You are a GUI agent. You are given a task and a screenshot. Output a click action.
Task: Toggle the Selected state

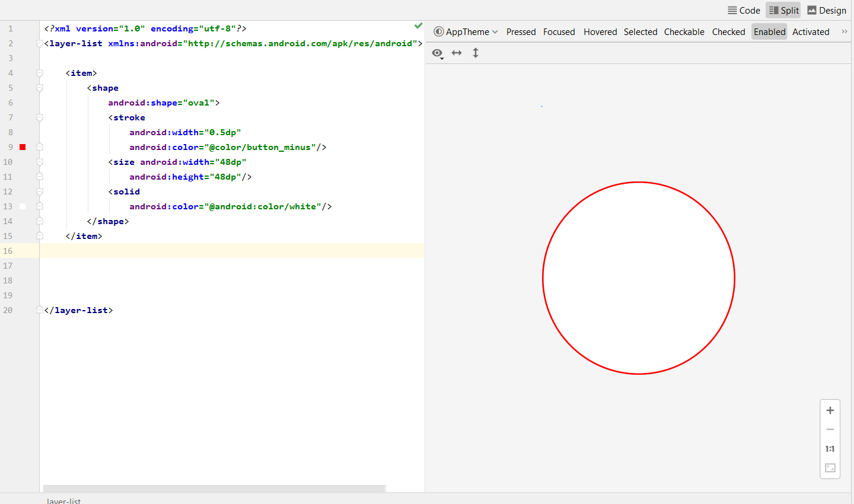(640, 32)
